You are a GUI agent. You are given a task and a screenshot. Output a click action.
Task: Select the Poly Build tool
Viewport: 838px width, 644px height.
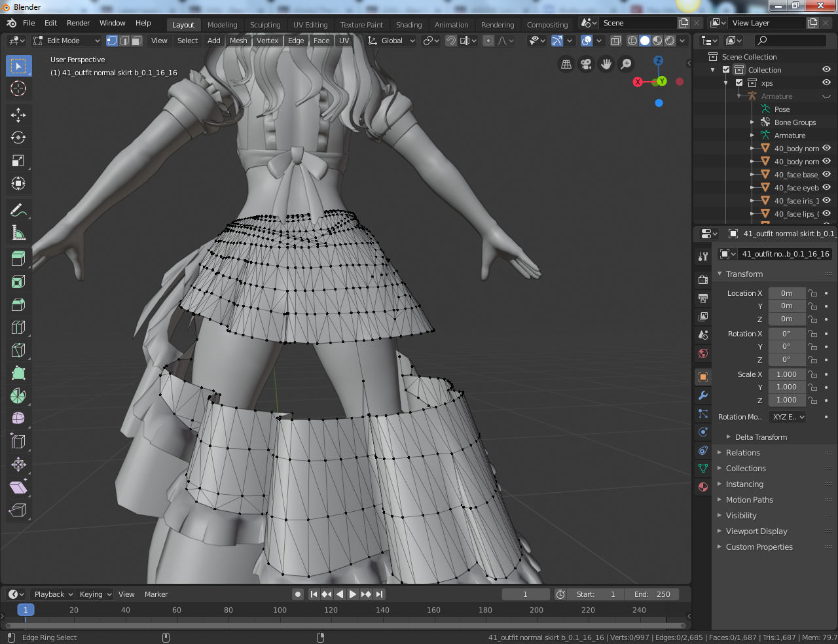[18, 374]
